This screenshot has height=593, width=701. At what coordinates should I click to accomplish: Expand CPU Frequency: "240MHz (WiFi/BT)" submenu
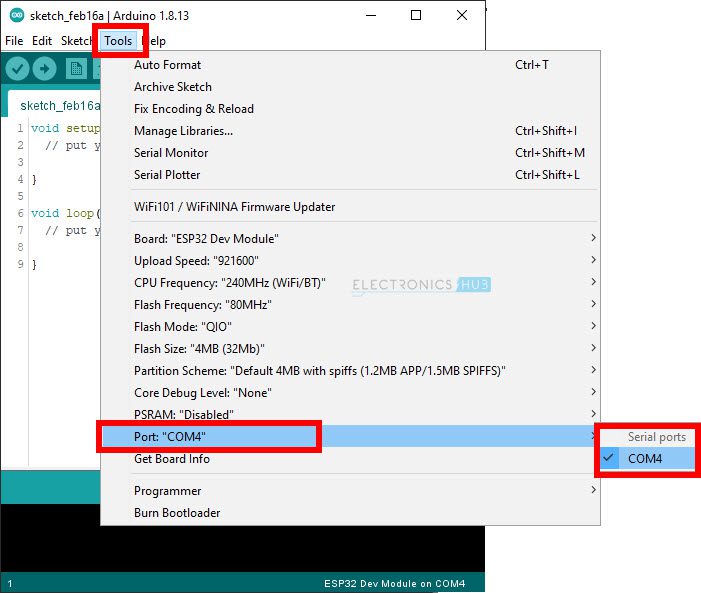click(350, 283)
